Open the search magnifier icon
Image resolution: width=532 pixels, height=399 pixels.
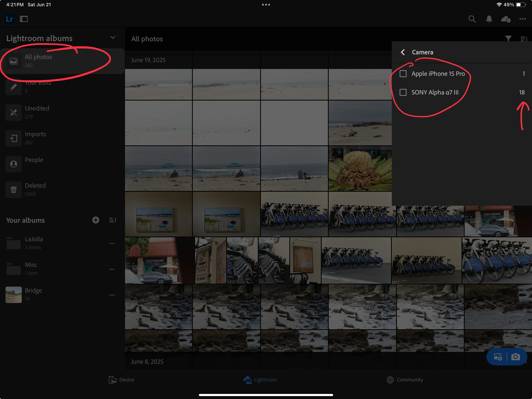(x=472, y=19)
